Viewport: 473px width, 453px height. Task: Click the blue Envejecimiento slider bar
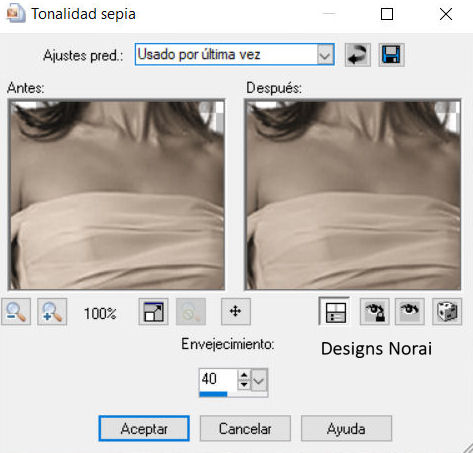pyautogui.click(x=213, y=394)
